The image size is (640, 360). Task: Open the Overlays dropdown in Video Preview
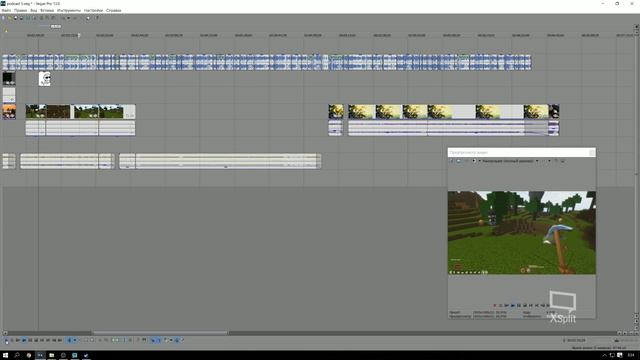click(x=549, y=161)
